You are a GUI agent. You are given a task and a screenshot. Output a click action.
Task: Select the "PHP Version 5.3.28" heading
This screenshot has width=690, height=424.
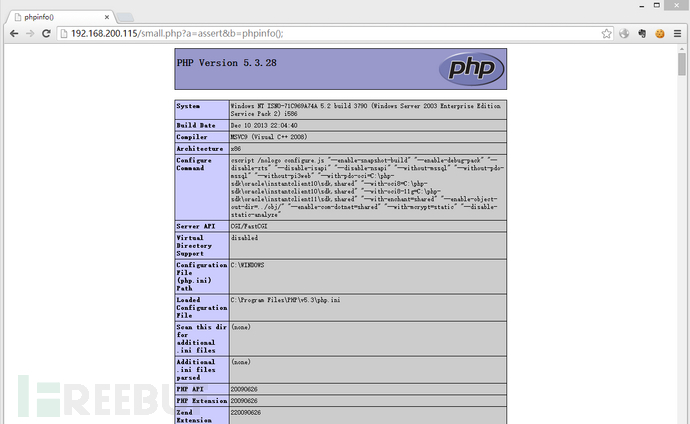click(227, 63)
